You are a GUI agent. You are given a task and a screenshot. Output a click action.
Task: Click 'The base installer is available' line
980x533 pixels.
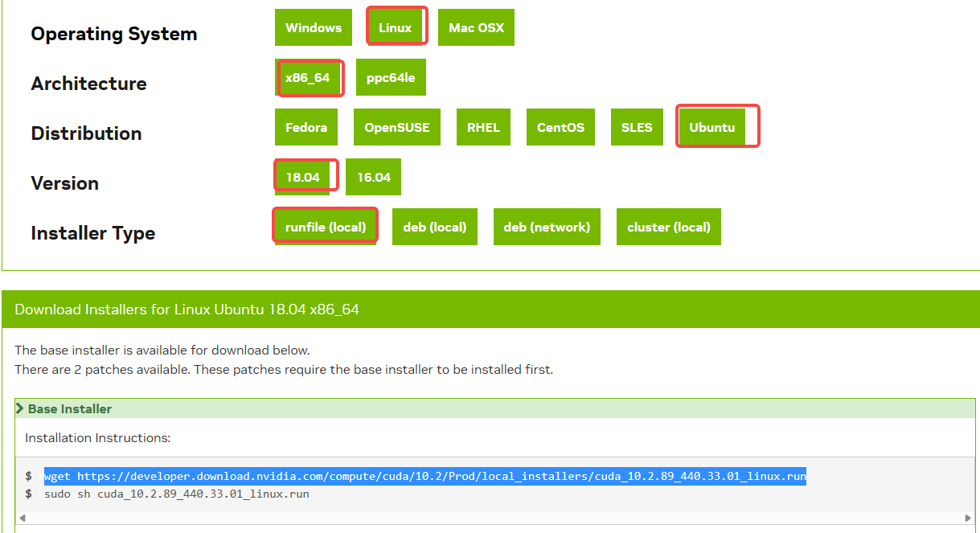click(x=162, y=351)
